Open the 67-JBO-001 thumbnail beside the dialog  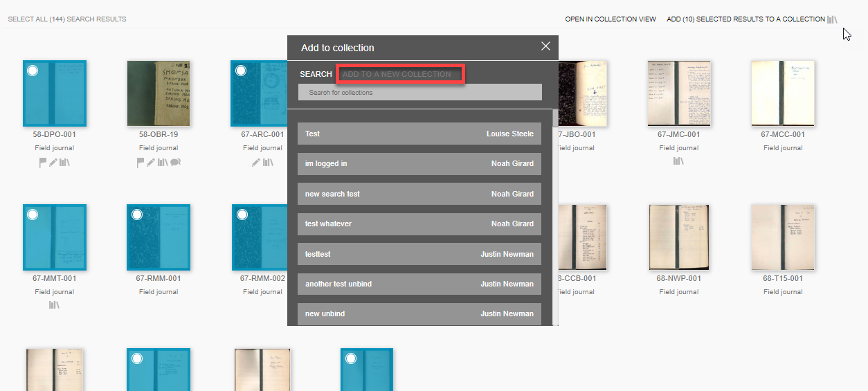pos(583,93)
